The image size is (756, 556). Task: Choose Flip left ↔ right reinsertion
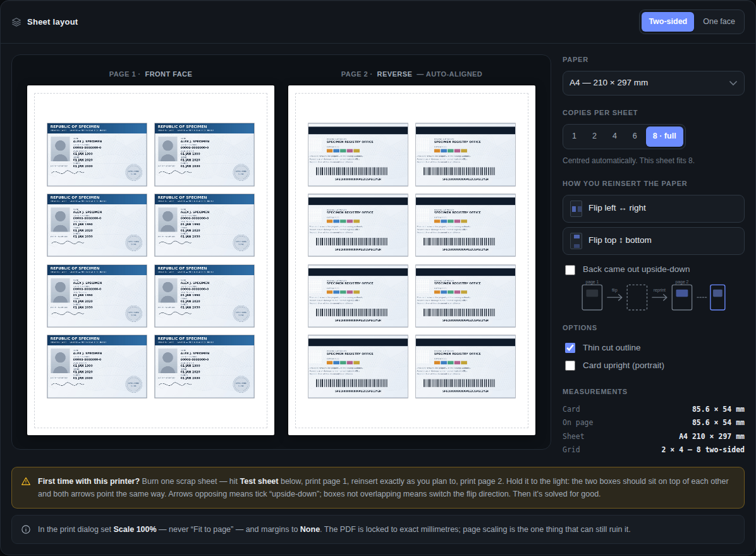point(653,209)
